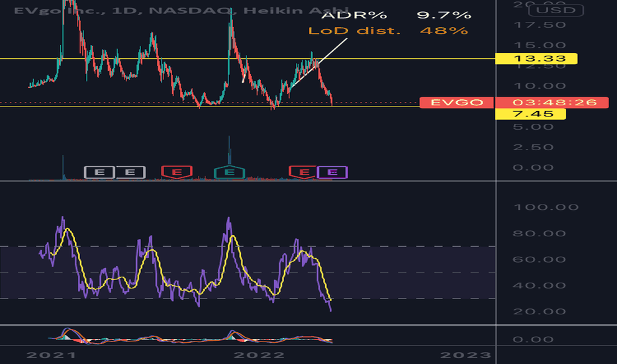Click the 100.00 oscillator axis label
Viewport: 617px width, 364px height.
click(546, 207)
